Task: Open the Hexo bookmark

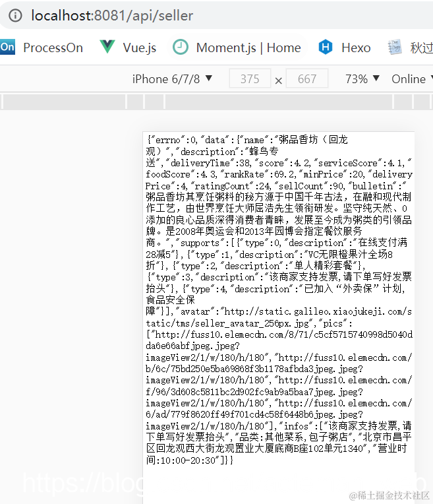Action: (356, 47)
